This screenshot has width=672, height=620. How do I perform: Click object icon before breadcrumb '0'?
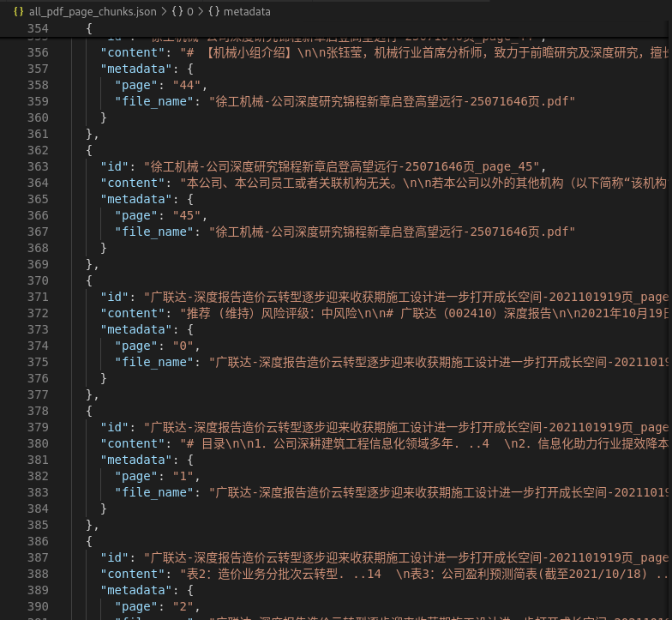click(177, 12)
